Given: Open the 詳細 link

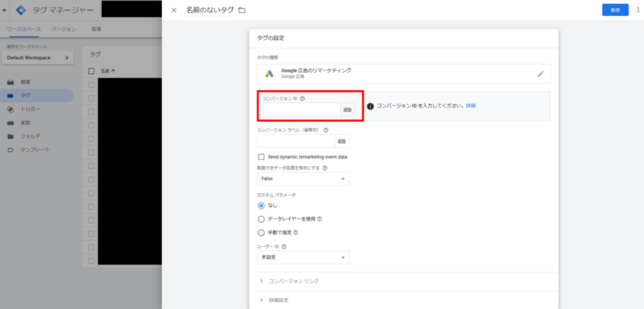Looking at the screenshot, I should point(470,106).
